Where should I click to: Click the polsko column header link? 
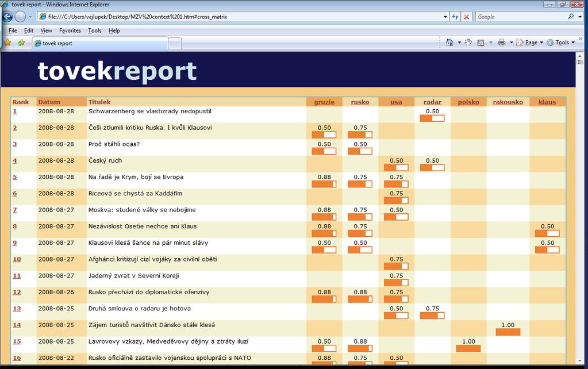[x=468, y=102]
